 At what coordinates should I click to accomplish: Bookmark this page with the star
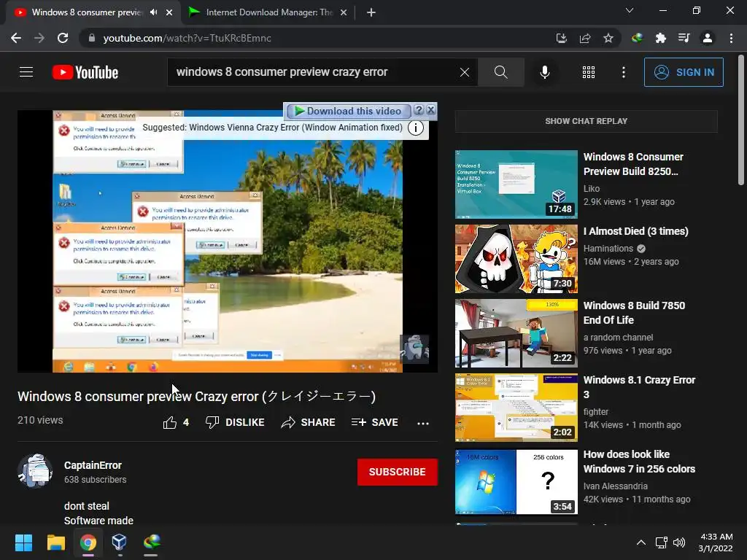(x=608, y=38)
